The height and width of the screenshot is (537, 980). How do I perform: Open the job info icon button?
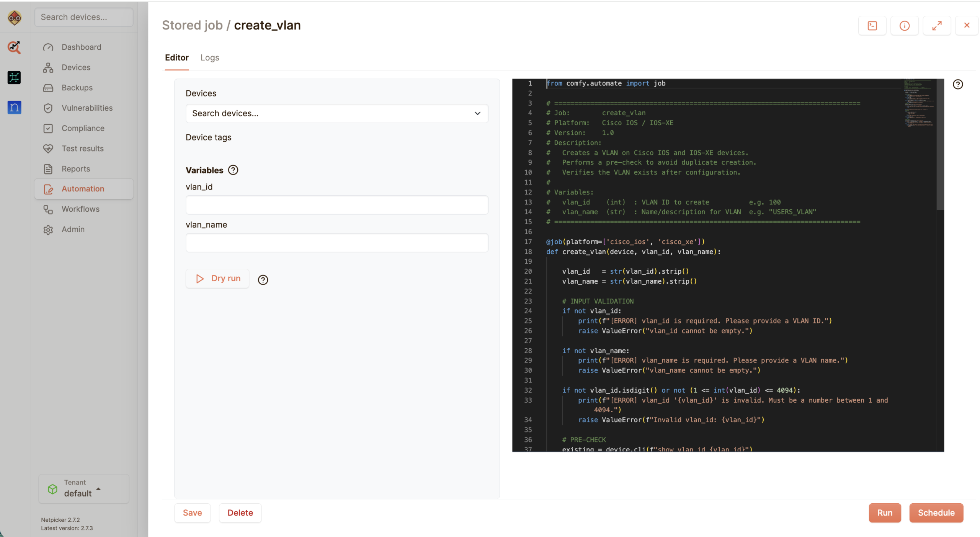[904, 26]
